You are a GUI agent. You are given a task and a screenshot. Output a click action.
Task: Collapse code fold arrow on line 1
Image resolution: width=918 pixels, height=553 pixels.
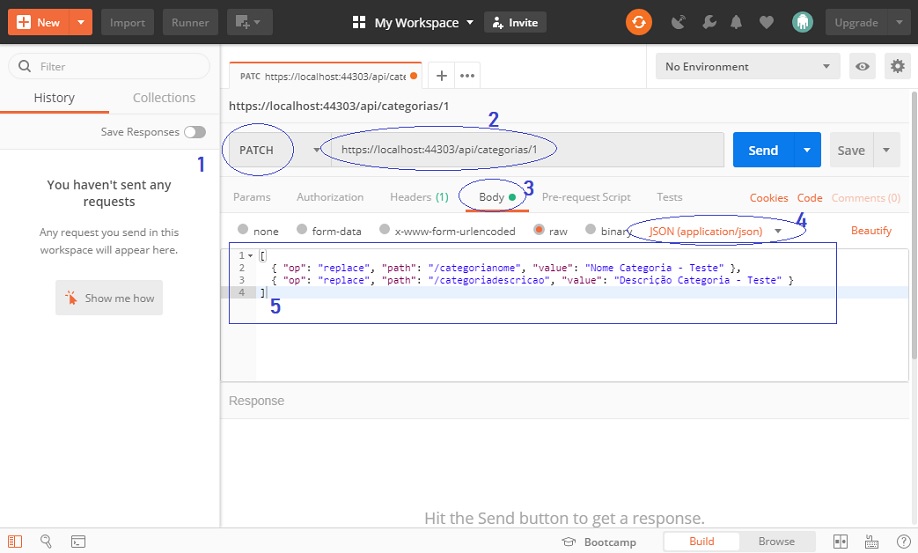point(251,256)
